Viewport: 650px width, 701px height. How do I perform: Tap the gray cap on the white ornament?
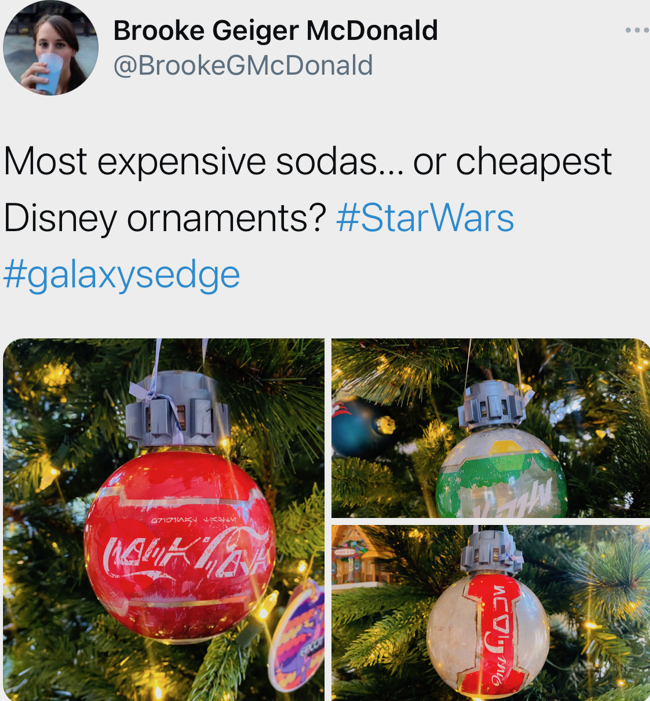(x=491, y=552)
